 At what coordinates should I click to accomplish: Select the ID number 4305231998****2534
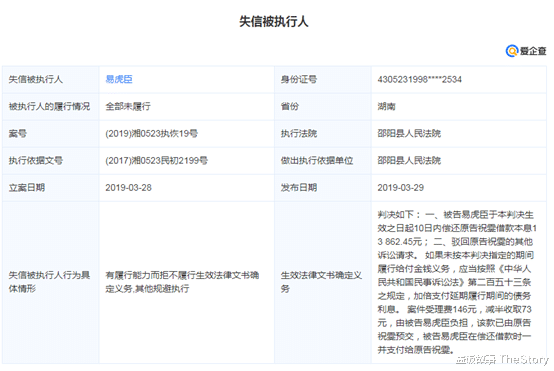(419, 80)
